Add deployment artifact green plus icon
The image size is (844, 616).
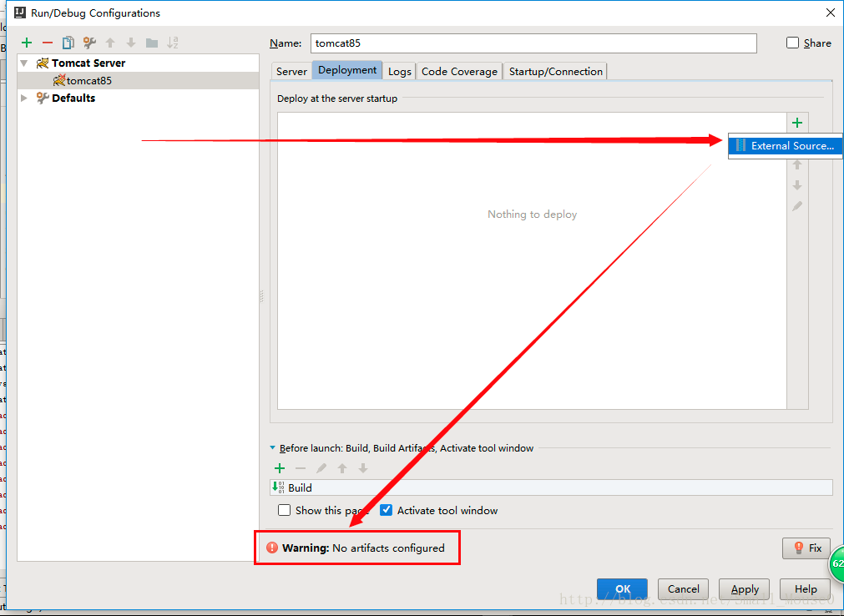797,123
